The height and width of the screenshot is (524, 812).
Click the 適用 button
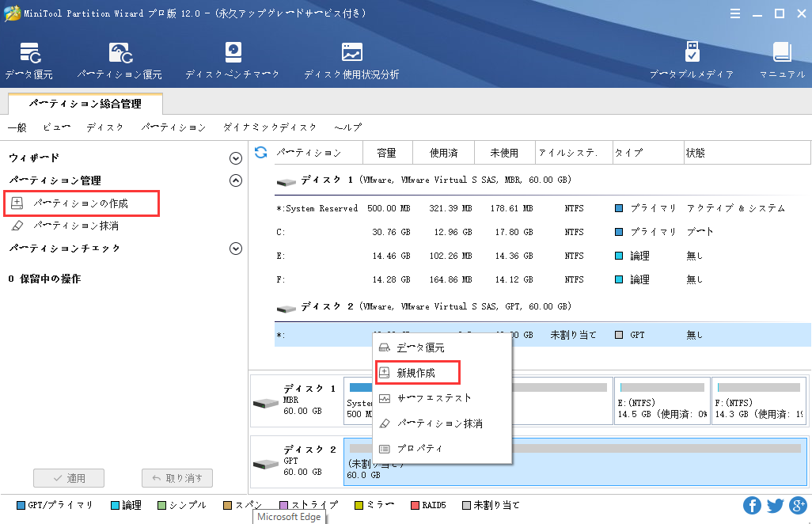click(x=69, y=478)
